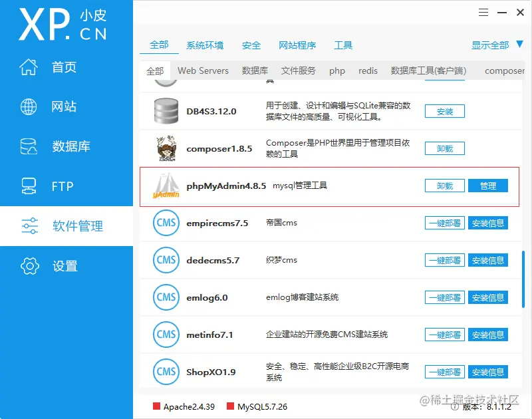Click the empirecms CMS icon
532x419 pixels.
pos(166,223)
